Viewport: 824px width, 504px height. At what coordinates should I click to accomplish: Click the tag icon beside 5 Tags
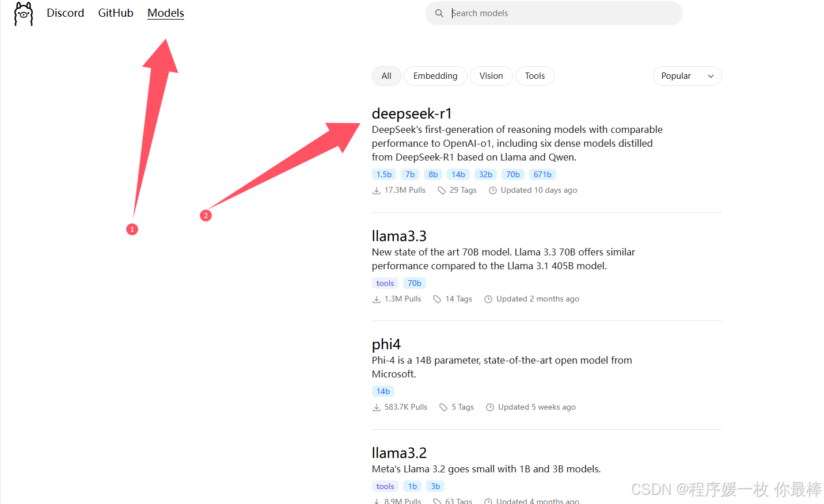[x=443, y=407]
